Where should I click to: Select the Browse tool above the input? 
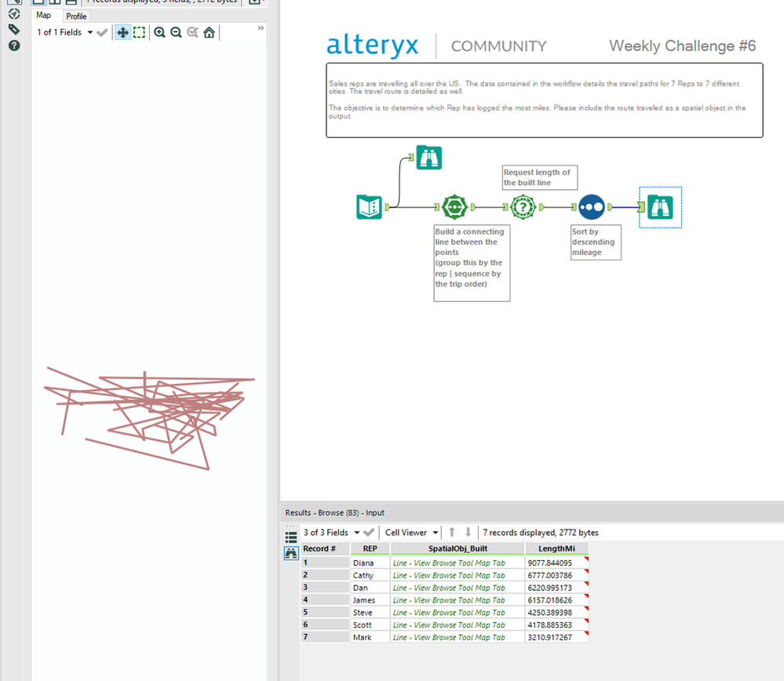[x=429, y=158]
